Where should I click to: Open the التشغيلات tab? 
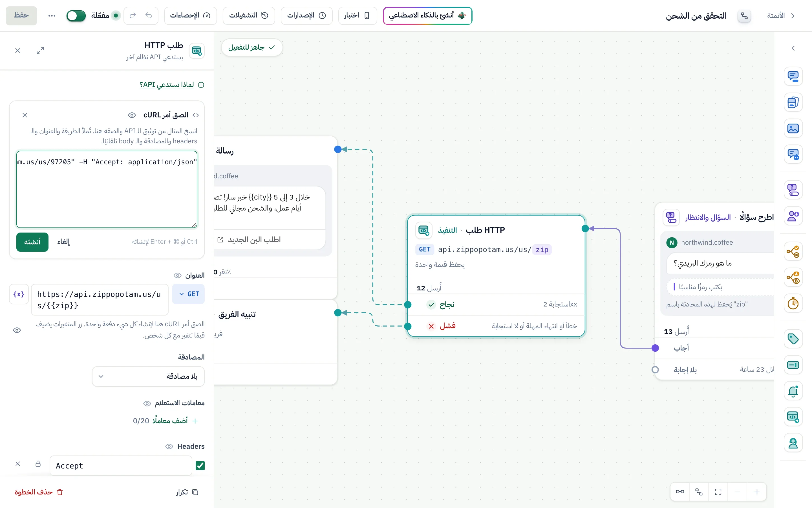(249, 16)
